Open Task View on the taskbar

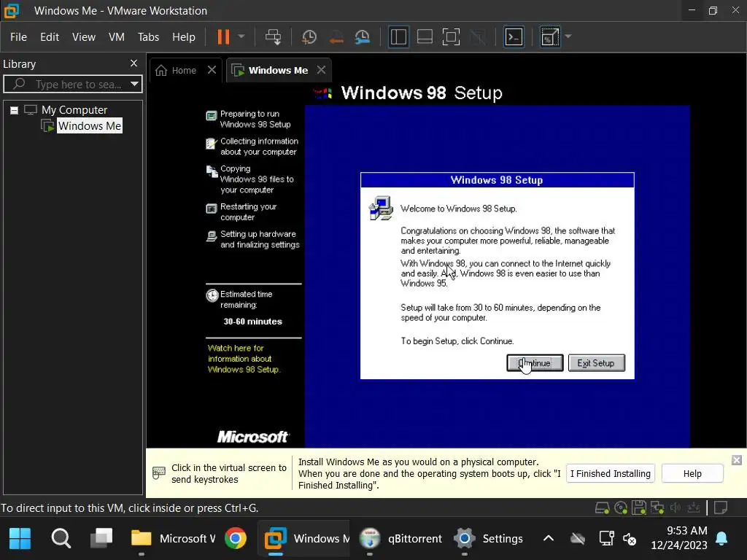pyautogui.click(x=101, y=538)
